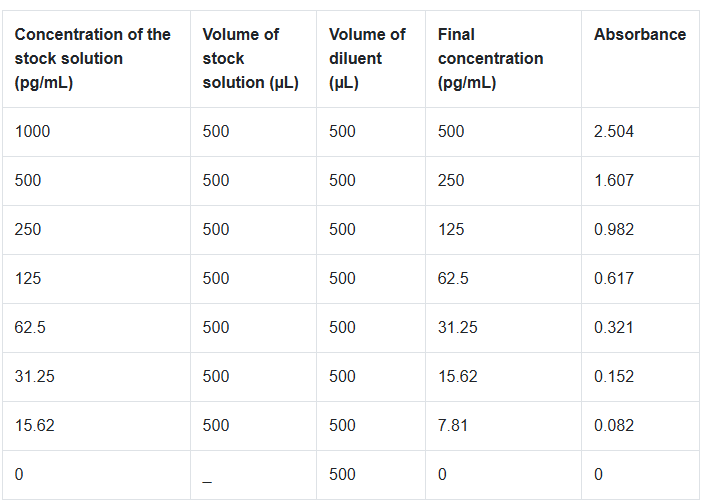Image resolution: width=706 pixels, height=504 pixels.
Task: Click the stock concentration cell 1000
Action: pyautogui.click(x=33, y=132)
